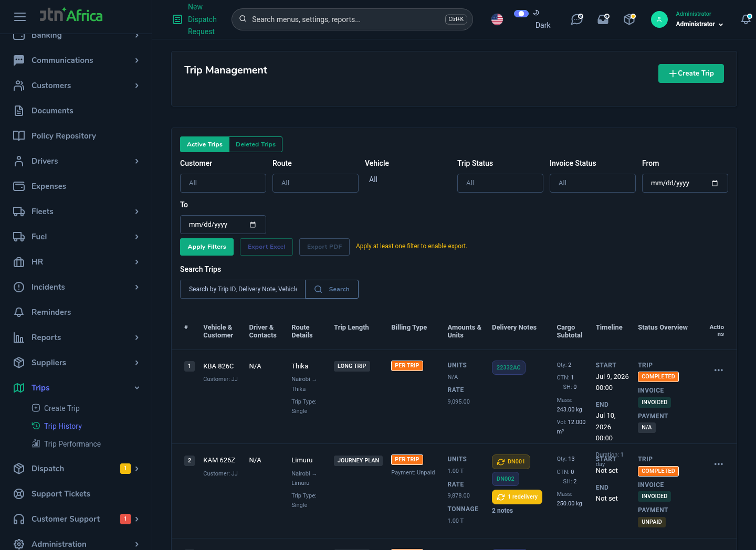Click the Drivers person icon
The image size is (756, 550).
19,161
